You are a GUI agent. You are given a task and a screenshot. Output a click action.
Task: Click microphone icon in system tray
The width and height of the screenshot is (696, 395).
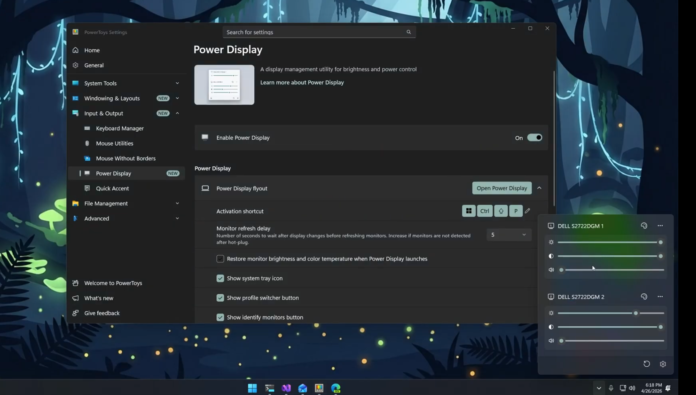[611, 388]
